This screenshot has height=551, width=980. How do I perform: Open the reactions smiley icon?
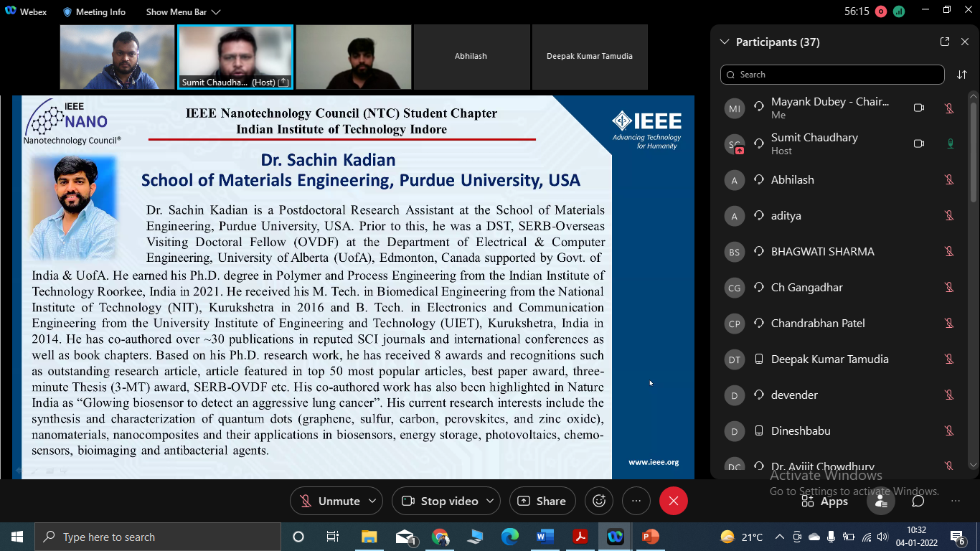pyautogui.click(x=599, y=501)
